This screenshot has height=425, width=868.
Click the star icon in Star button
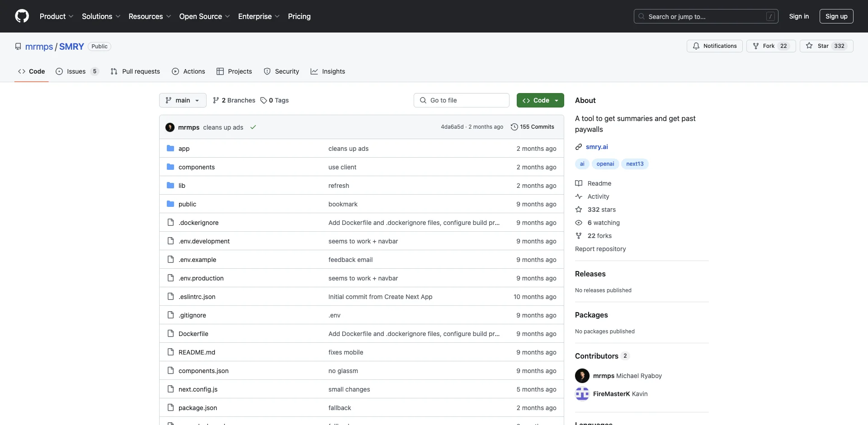(809, 46)
